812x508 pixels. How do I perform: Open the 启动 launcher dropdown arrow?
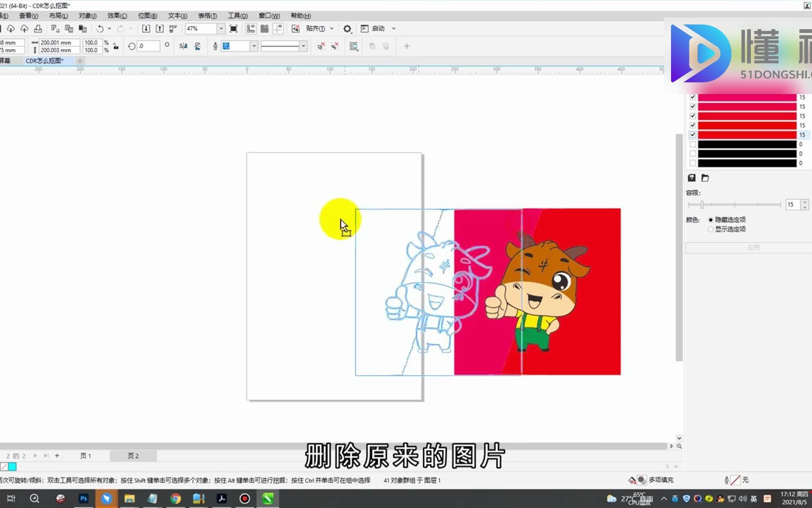pyautogui.click(x=394, y=29)
